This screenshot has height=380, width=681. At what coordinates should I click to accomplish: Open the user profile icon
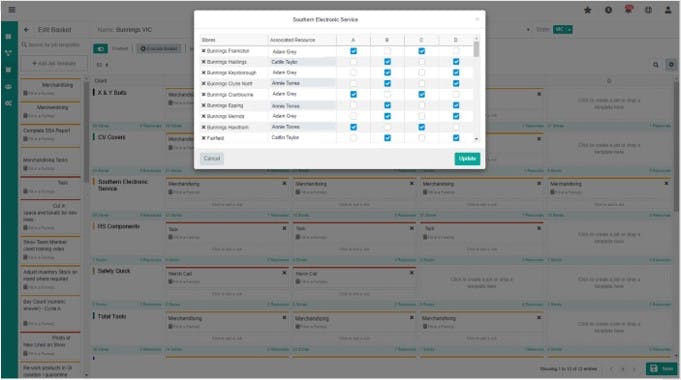tap(668, 10)
